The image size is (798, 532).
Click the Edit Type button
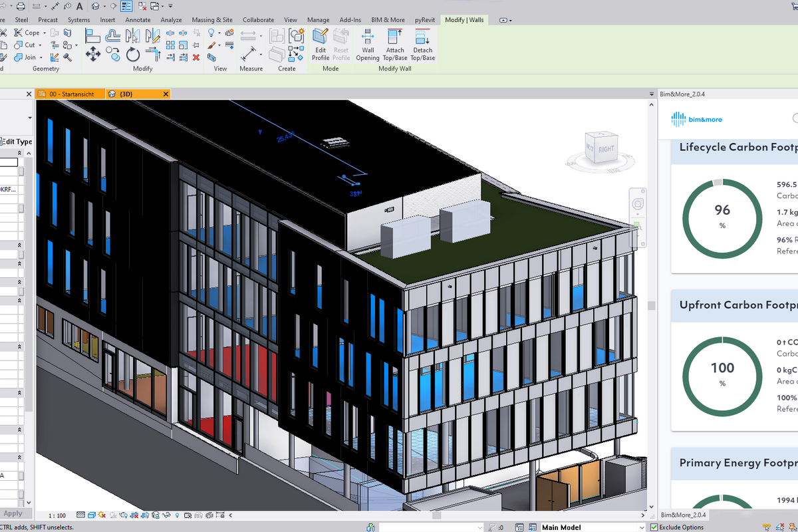(17, 142)
